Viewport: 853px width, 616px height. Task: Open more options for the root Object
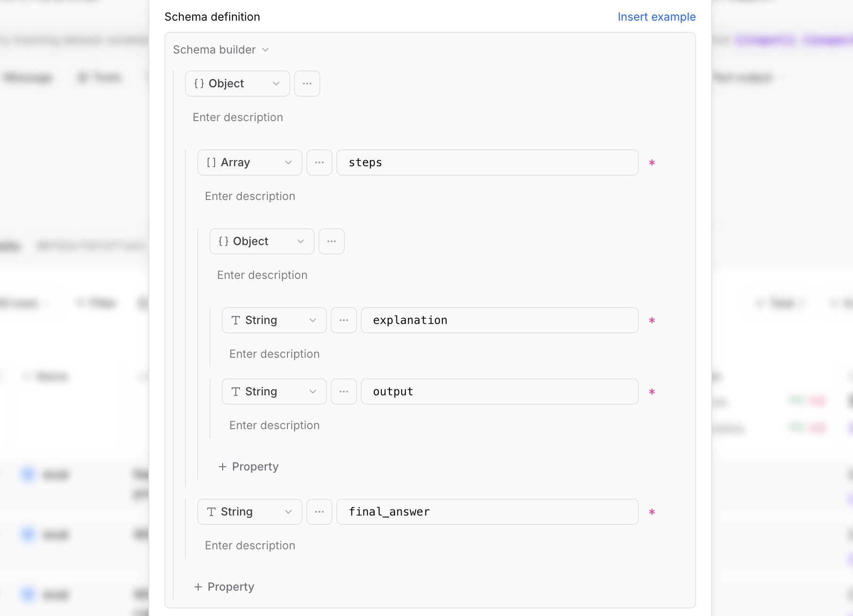pyautogui.click(x=307, y=83)
